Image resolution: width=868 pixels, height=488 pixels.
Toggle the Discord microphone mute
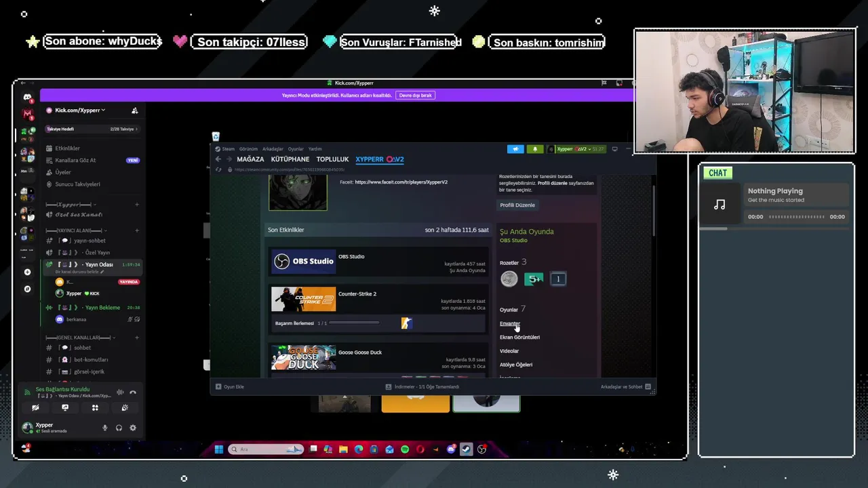(x=104, y=428)
